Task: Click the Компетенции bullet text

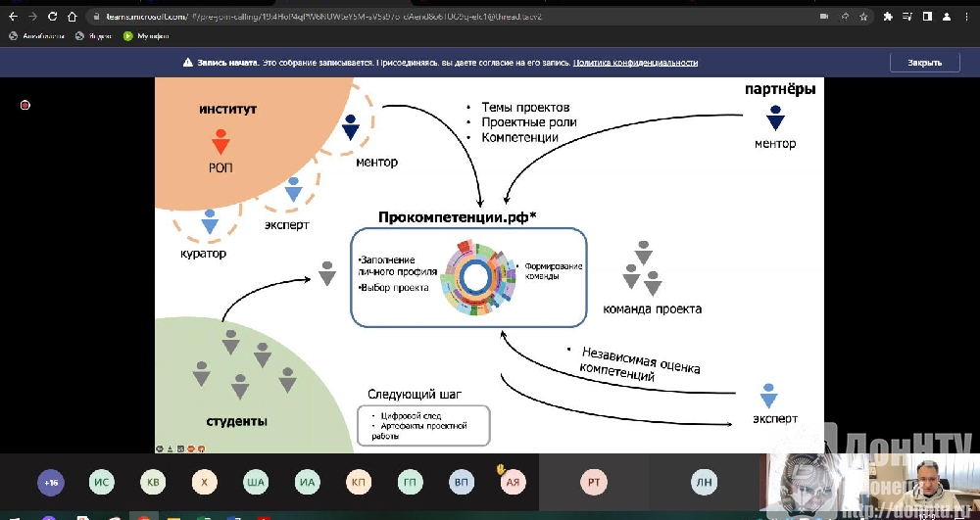Action: (x=519, y=137)
